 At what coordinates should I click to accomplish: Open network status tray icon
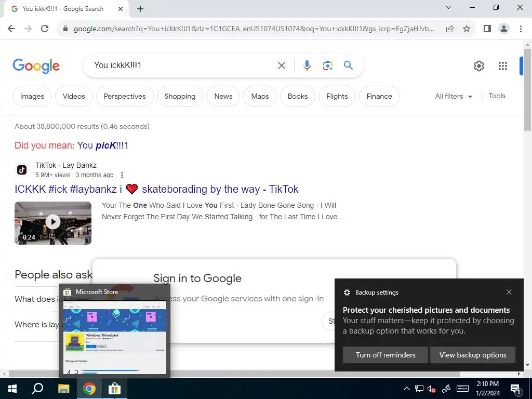click(419, 389)
